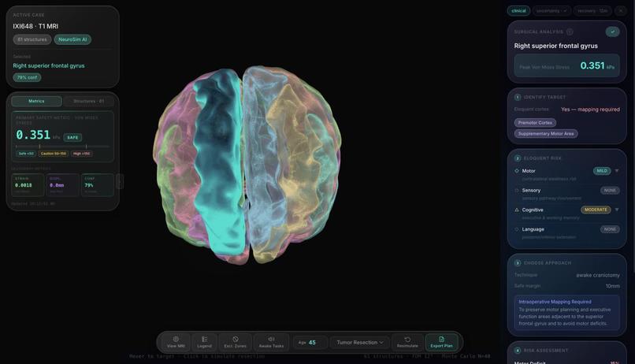Click the 79% conf badge
This screenshot has width=635, height=364.
coord(27,77)
